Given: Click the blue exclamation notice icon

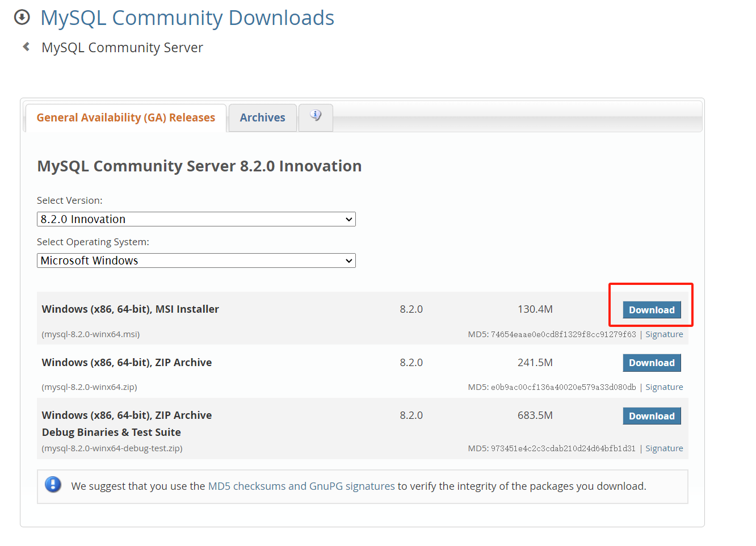Looking at the screenshot, I should (53, 485).
